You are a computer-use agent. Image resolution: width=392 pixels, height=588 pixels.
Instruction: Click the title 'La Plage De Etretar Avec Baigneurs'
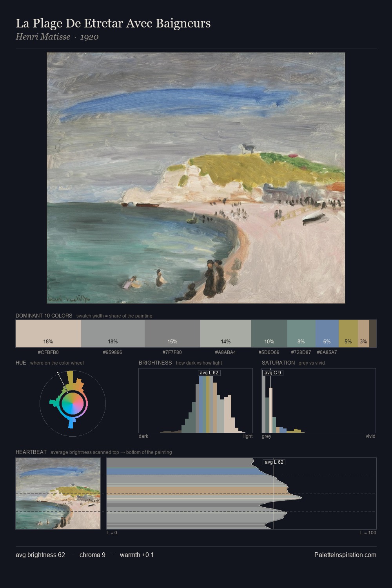[113, 24]
